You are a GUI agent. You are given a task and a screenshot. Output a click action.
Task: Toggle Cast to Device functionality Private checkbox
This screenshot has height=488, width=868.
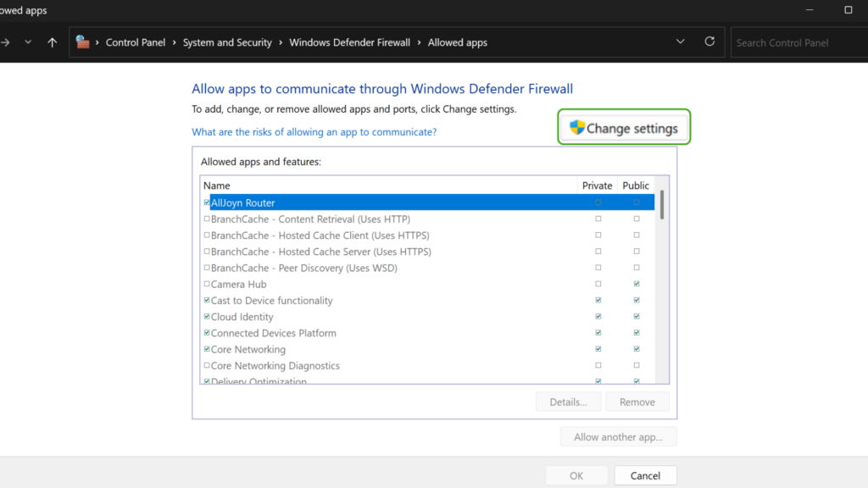(598, 300)
